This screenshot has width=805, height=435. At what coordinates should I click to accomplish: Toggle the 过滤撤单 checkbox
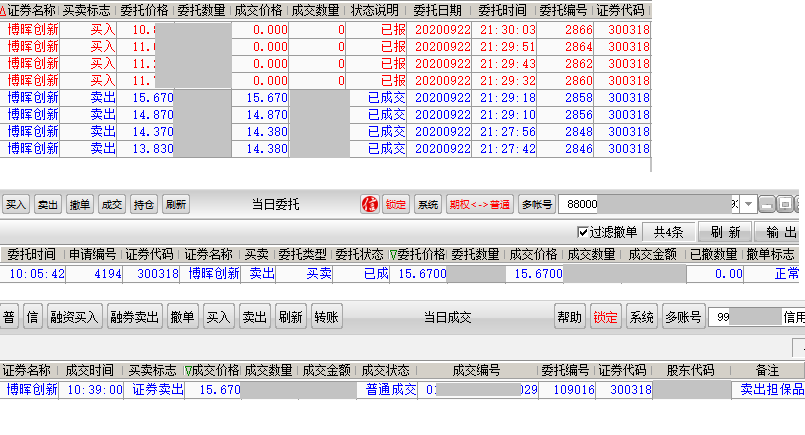click(582, 232)
